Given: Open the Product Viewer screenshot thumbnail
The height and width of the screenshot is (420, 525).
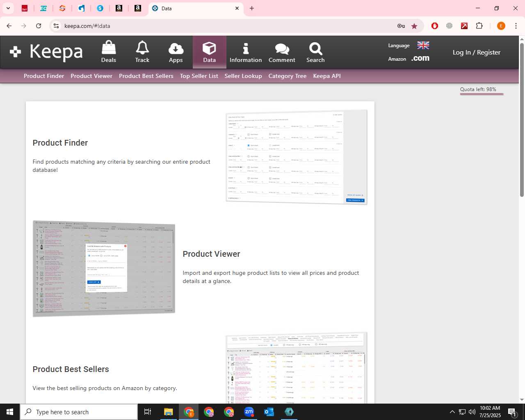Looking at the screenshot, I should [x=104, y=268].
